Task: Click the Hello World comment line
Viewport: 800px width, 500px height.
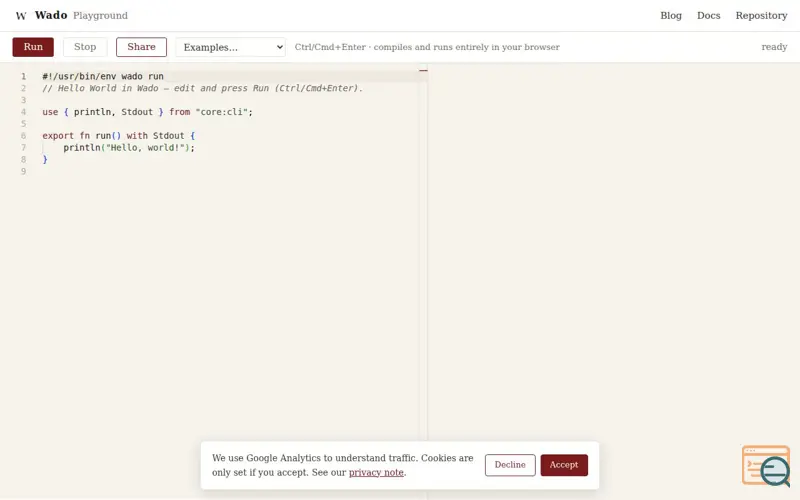Action: (203, 88)
